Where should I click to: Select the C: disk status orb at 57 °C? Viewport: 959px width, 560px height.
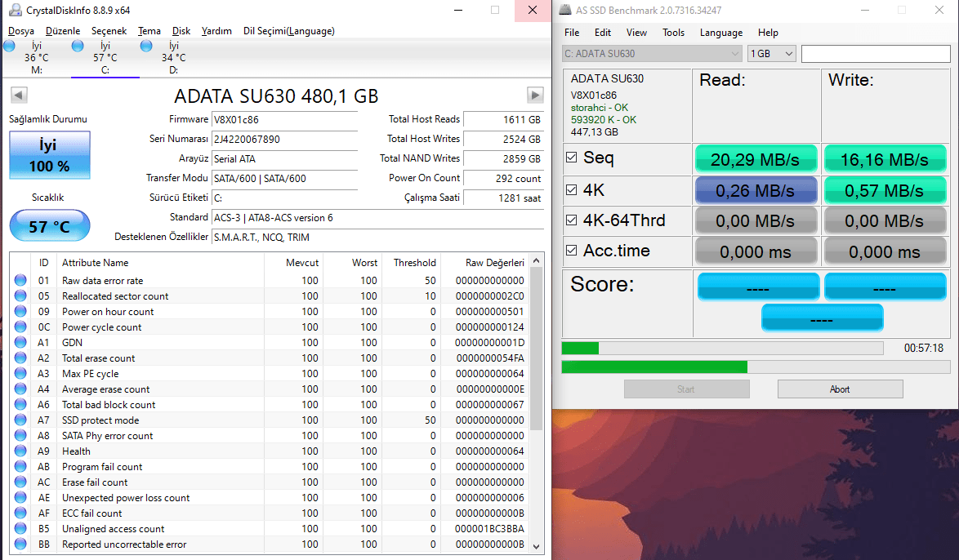tap(78, 46)
